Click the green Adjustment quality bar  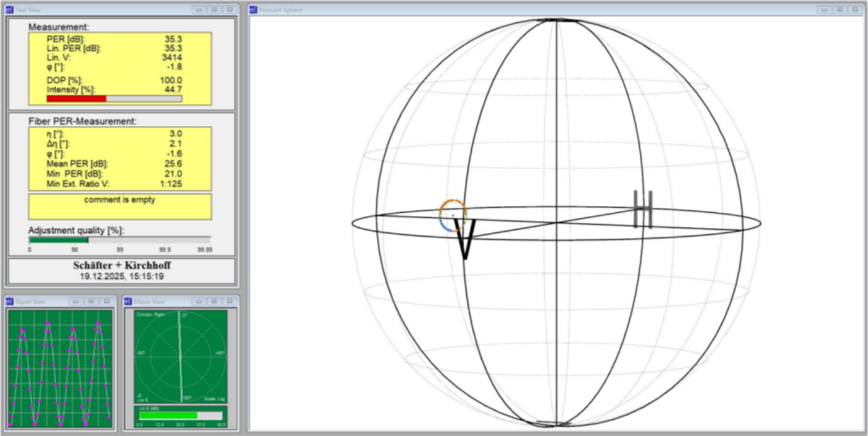pyautogui.click(x=120, y=240)
